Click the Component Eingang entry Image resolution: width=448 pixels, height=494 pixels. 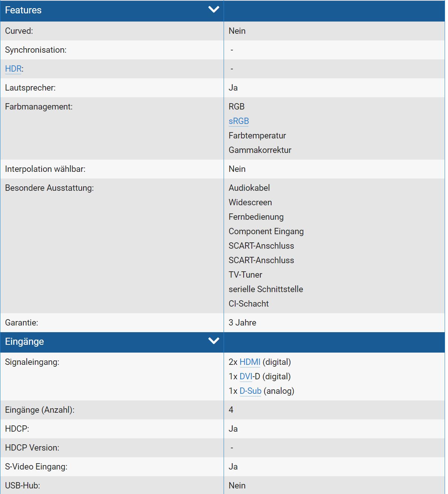point(266,232)
